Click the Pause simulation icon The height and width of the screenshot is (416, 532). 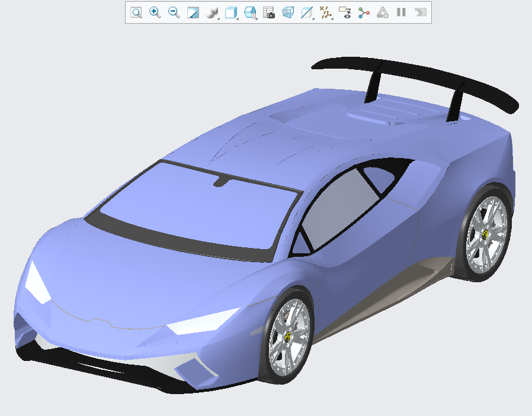[x=402, y=12]
